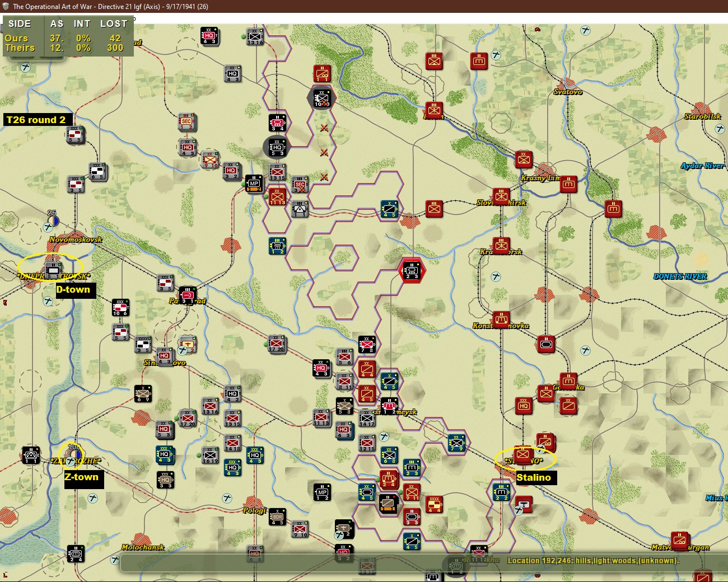The height and width of the screenshot is (582, 728).
Task: Click the airfield marker beside Starobilsk
Action: point(720,129)
